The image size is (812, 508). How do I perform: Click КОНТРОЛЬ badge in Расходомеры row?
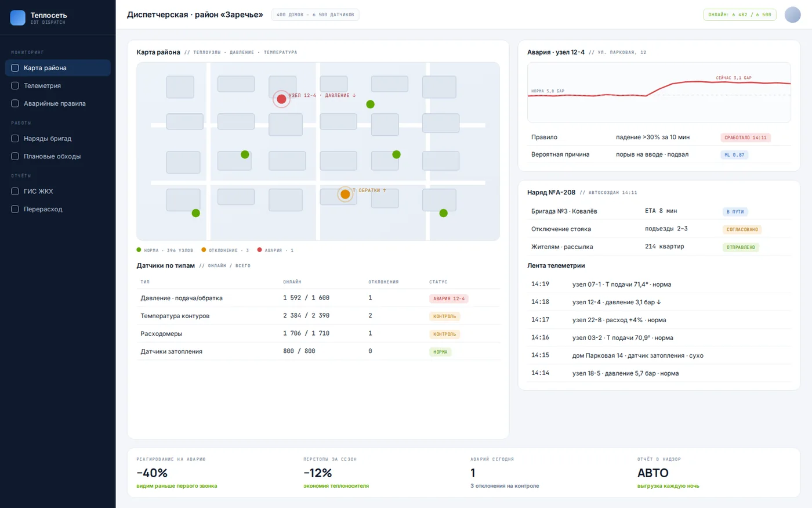pos(445,334)
